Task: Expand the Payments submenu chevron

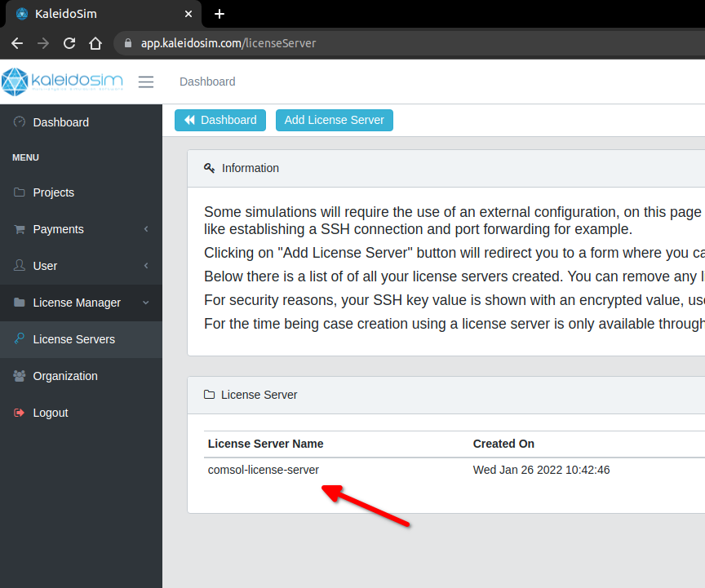Action: (146, 229)
